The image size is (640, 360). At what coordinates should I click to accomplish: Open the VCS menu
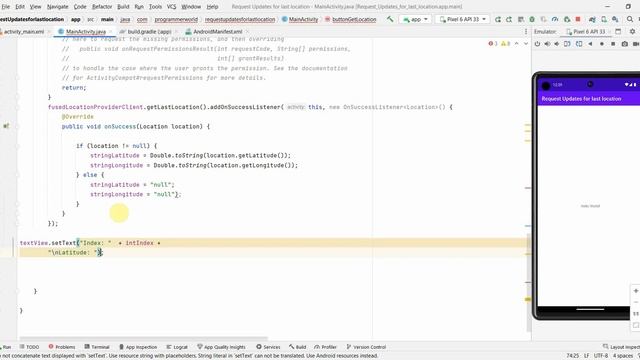coord(172,7)
